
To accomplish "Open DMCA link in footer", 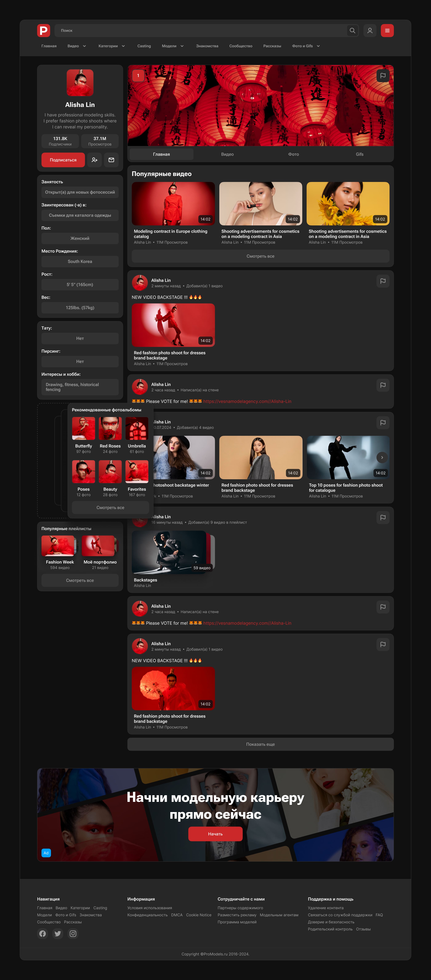I will pyautogui.click(x=177, y=915).
